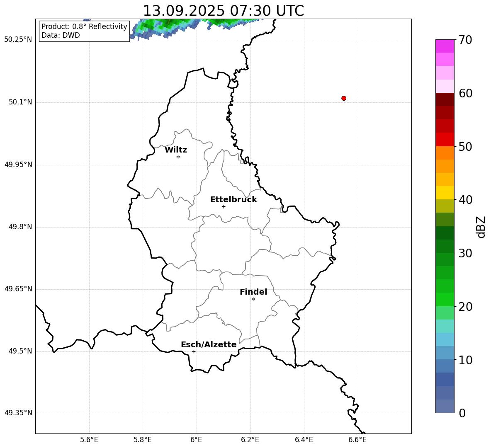The height and width of the screenshot is (448, 491).
Task: Click the 6.6°E longitude label
Action: pyautogui.click(x=357, y=440)
